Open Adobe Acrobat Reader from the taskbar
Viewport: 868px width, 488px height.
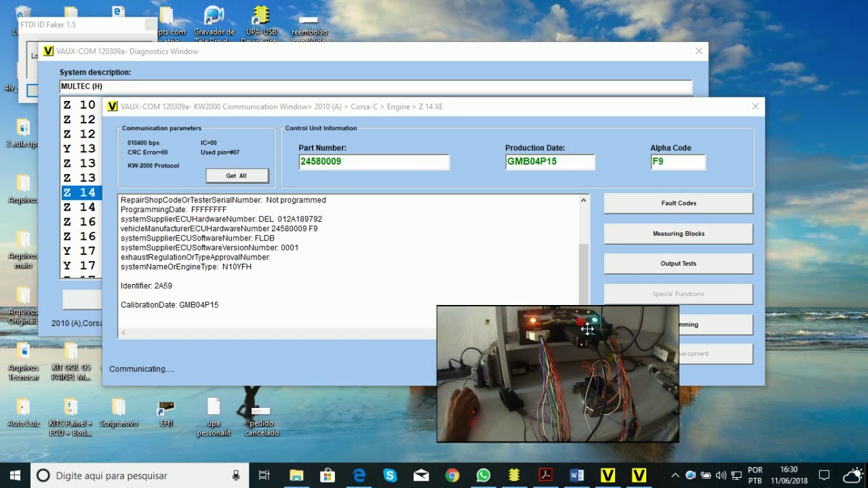pos(545,475)
